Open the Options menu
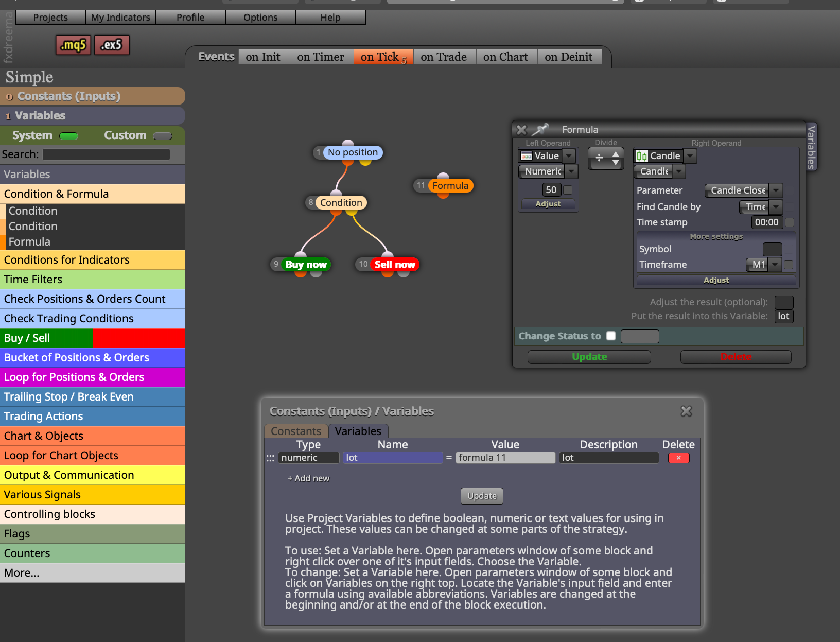This screenshot has height=642, width=840. tap(260, 18)
